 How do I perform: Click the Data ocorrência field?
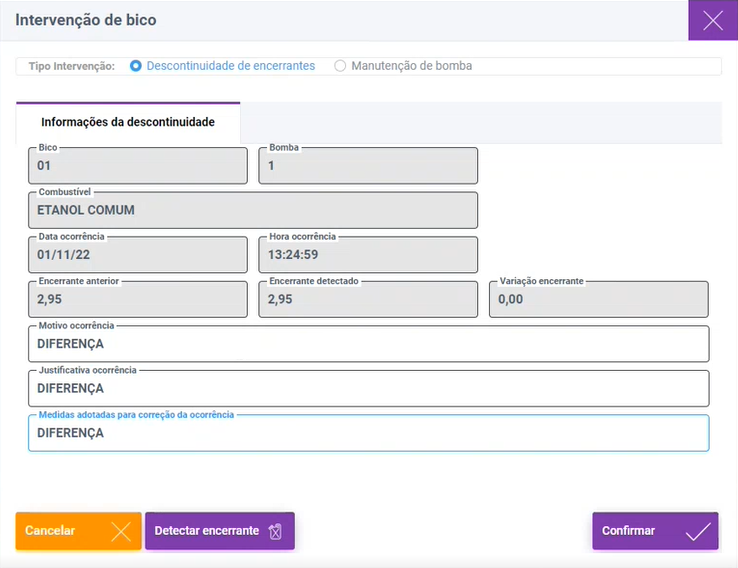tap(138, 255)
